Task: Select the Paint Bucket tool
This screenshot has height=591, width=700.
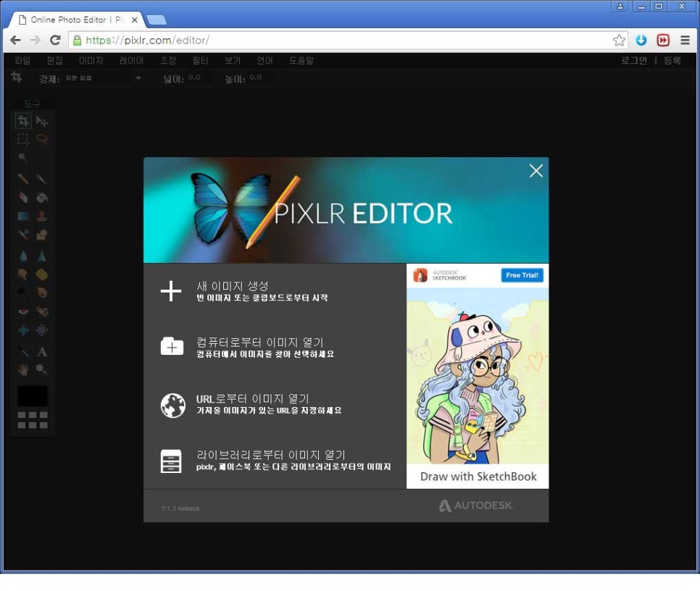Action: pos(42,198)
